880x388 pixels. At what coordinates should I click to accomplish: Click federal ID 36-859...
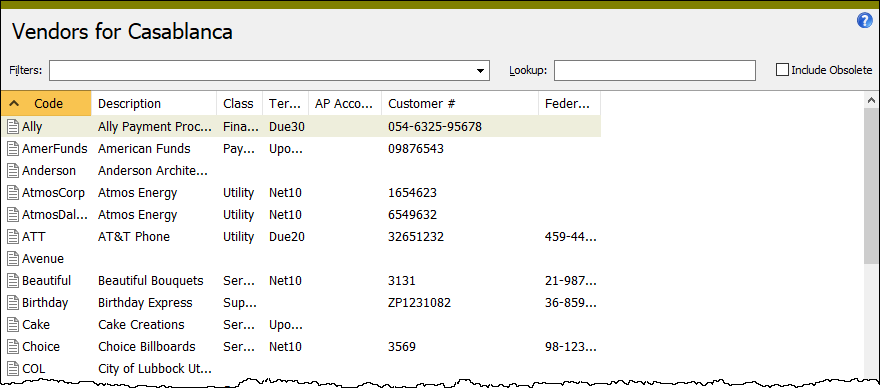point(570,303)
